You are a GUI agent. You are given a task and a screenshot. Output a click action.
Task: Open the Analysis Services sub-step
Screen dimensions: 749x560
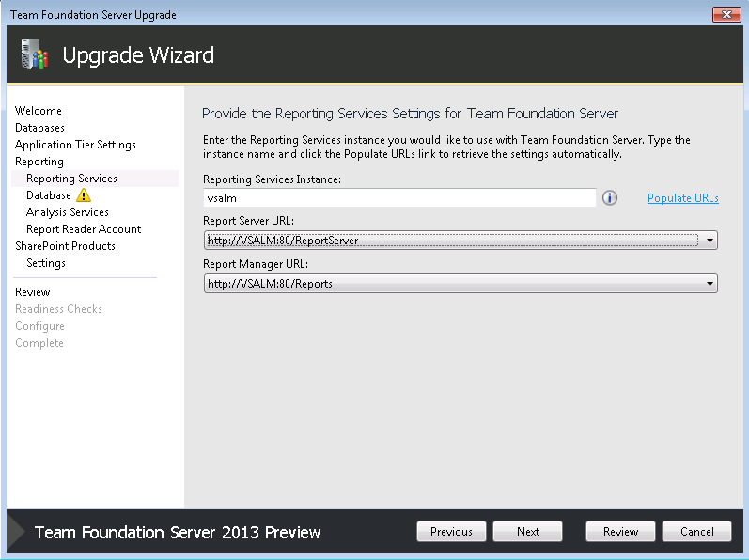pos(68,212)
